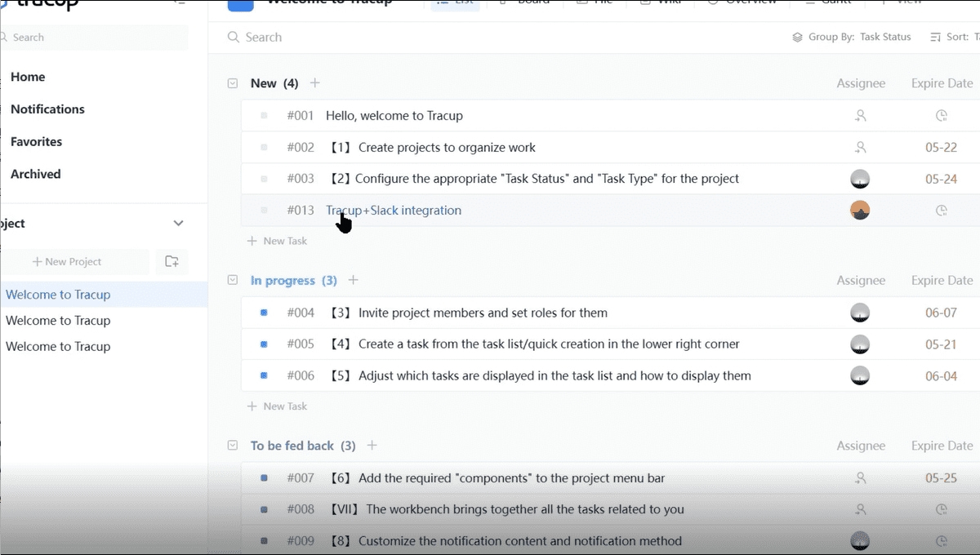The height and width of the screenshot is (555, 980).
Task: Toggle the status square of task #005
Action: pyautogui.click(x=264, y=344)
